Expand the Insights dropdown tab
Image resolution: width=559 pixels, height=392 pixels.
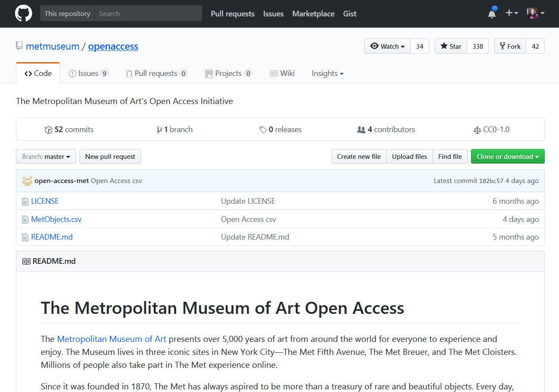[328, 73]
